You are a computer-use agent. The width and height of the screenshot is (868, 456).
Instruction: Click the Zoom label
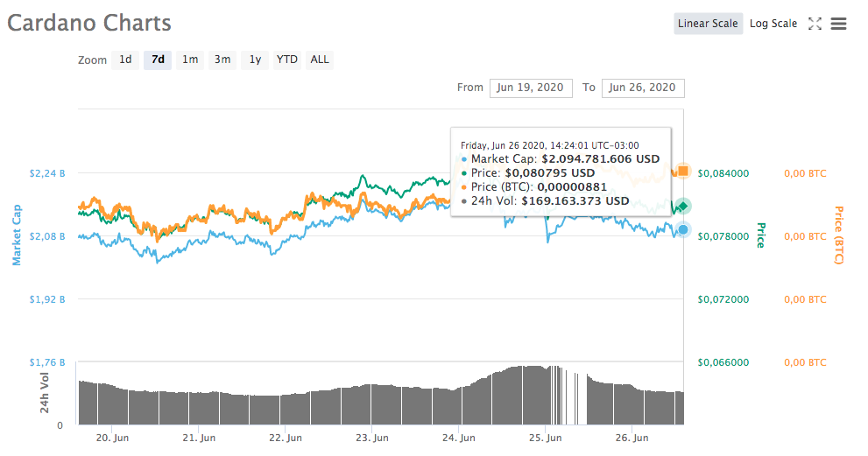[x=92, y=60]
